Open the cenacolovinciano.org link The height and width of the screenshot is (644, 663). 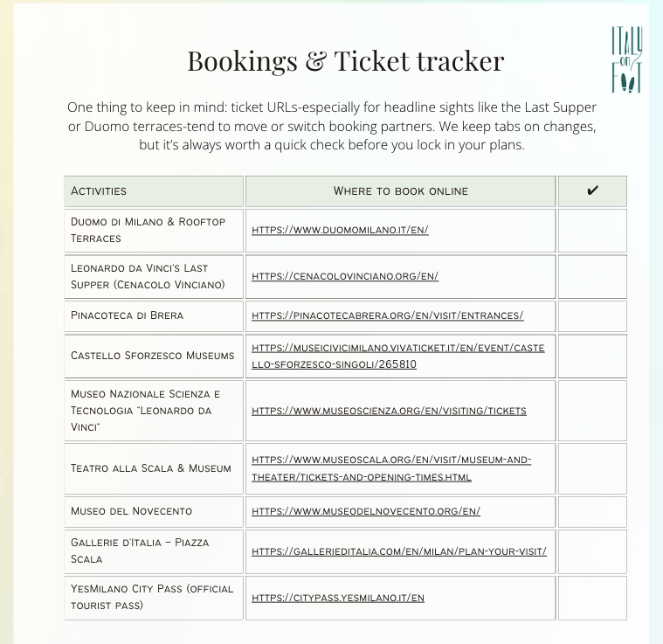tap(345, 276)
